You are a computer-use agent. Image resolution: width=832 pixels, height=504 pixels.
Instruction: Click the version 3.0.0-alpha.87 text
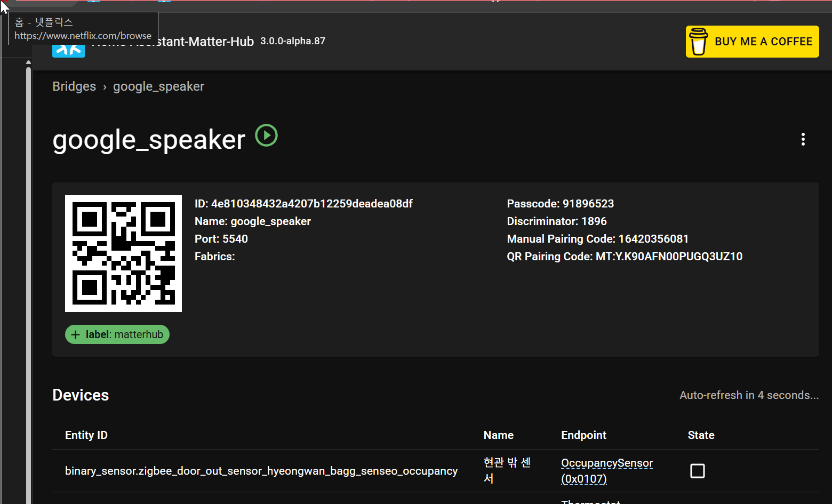point(293,41)
